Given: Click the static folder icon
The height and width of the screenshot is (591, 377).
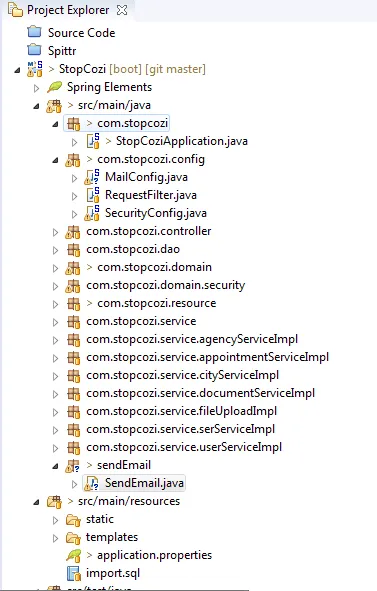Looking at the screenshot, I should (x=73, y=520).
